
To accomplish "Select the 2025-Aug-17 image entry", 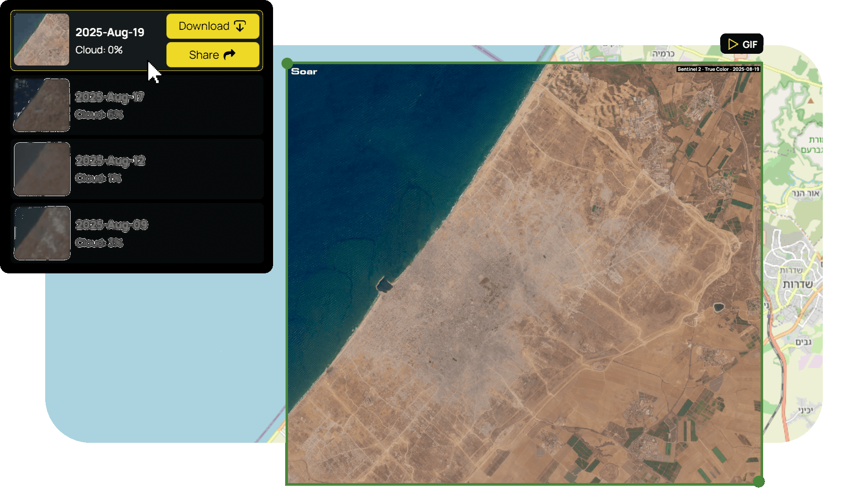I will (137, 105).
